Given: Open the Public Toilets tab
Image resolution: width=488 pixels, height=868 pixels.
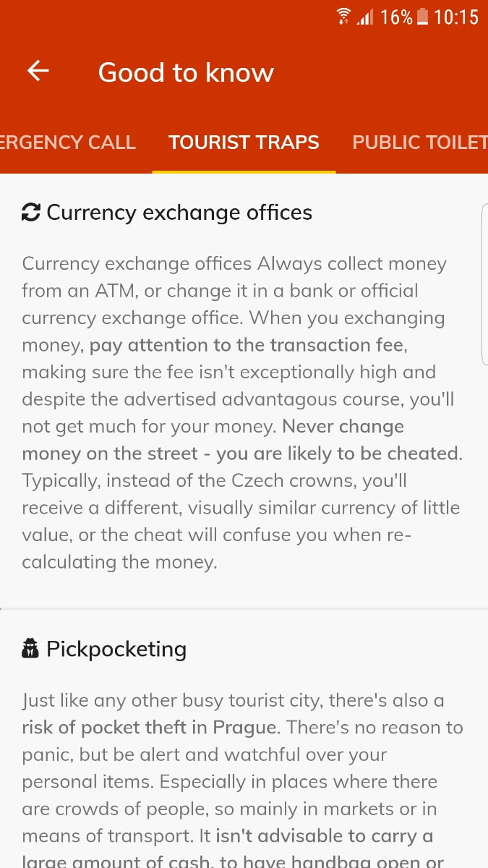Looking at the screenshot, I should tap(419, 142).
